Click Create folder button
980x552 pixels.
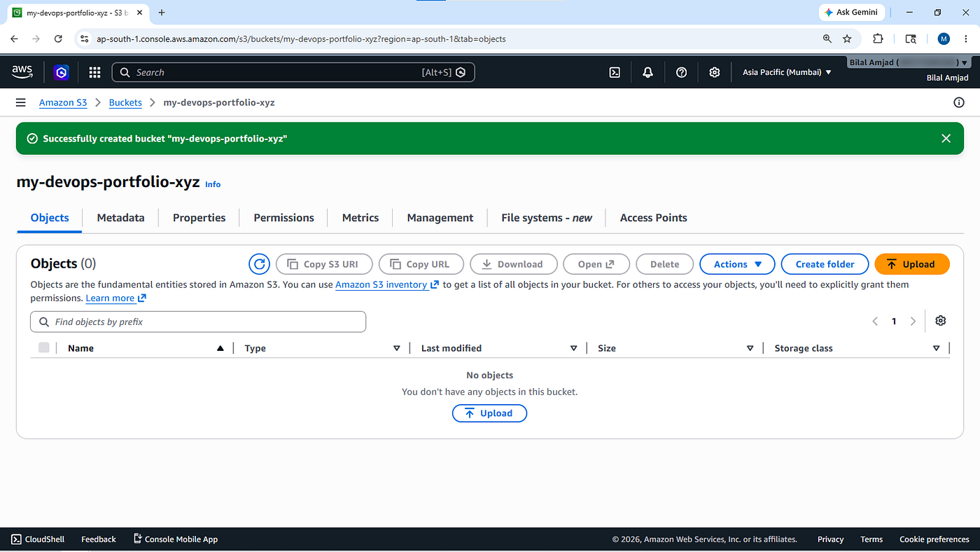[x=825, y=264]
